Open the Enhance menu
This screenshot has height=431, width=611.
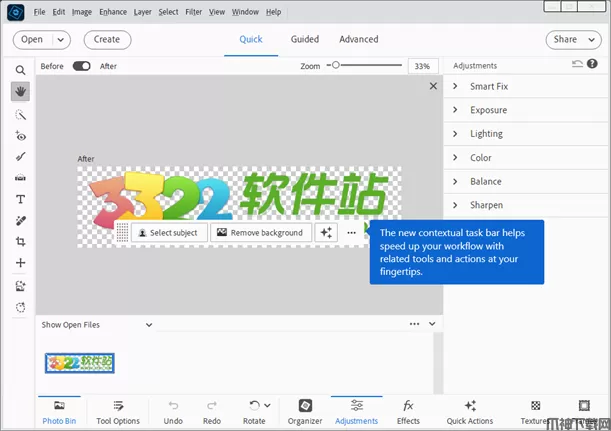point(113,12)
